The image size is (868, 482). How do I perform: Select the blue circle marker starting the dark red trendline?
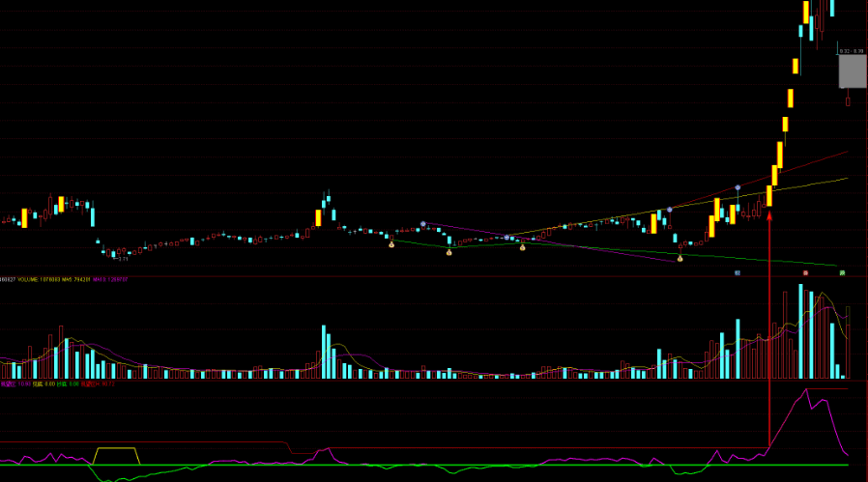coord(670,210)
